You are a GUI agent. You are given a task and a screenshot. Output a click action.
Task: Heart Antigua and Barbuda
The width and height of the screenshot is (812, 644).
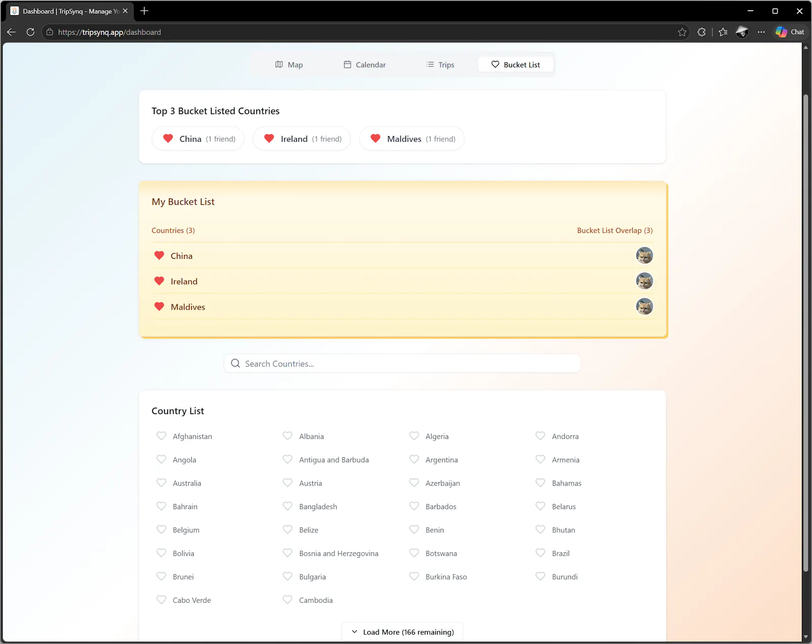click(288, 459)
